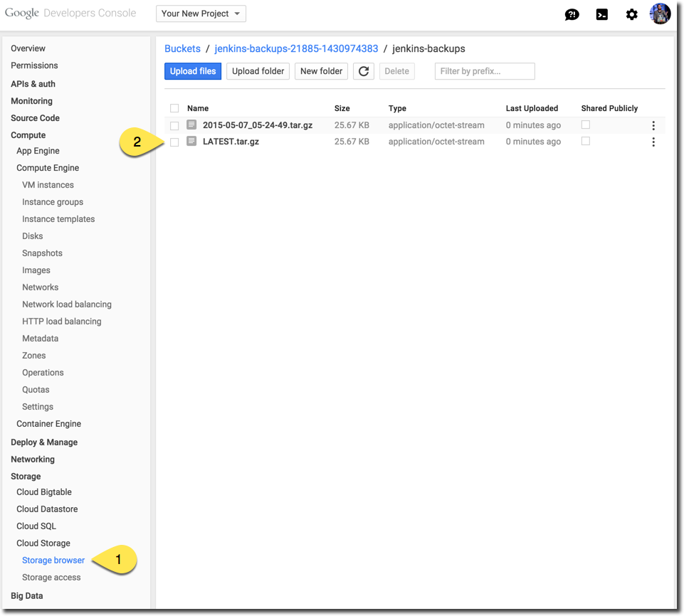Image resolution: width=684 pixels, height=616 pixels.
Task: Open Container Engine in sidebar
Action: point(49,424)
